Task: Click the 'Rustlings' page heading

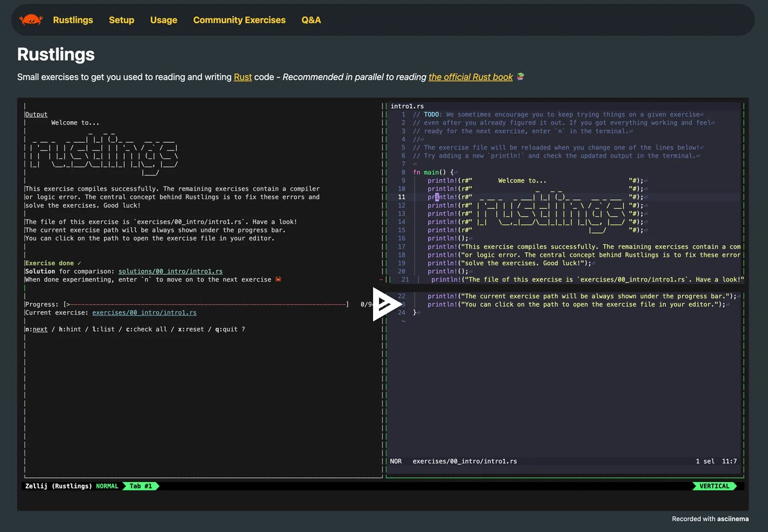Action: click(x=56, y=54)
